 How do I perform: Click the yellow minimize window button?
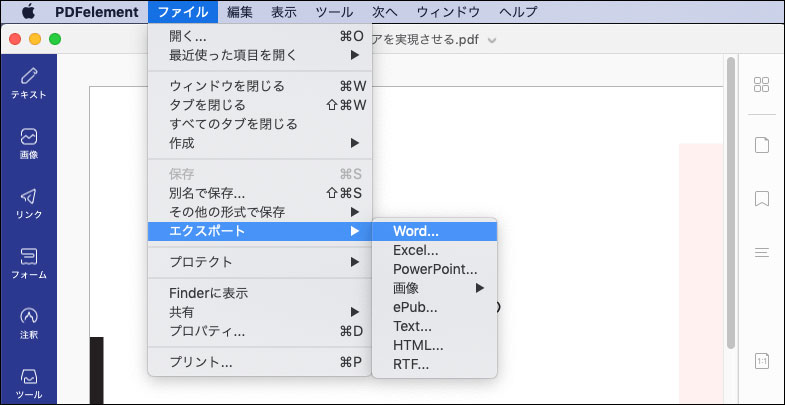coord(35,39)
